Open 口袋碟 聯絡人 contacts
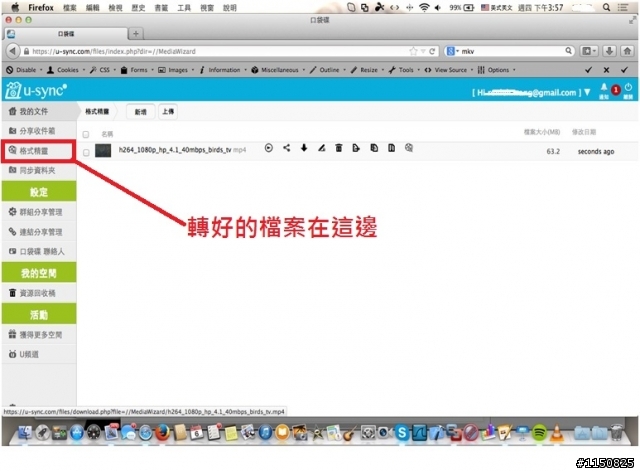Image resolution: width=640 pixels, height=471 pixels. (x=39, y=252)
